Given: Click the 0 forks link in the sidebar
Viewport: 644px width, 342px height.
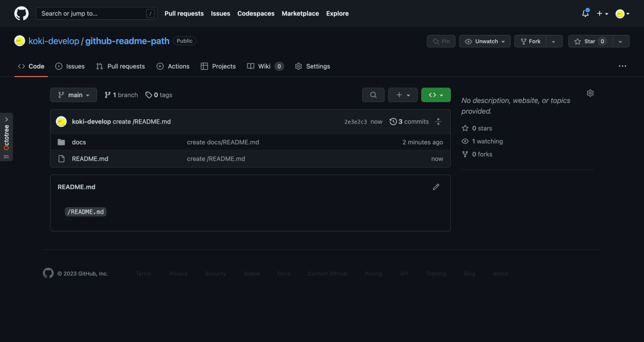Looking at the screenshot, I should coord(477,154).
